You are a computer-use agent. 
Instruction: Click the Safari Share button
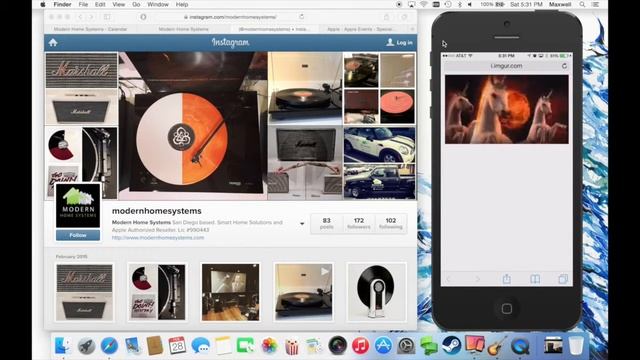(387, 17)
